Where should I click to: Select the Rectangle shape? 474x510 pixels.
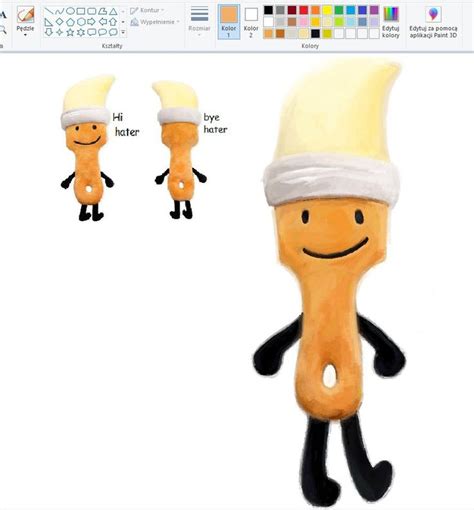click(81, 11)
